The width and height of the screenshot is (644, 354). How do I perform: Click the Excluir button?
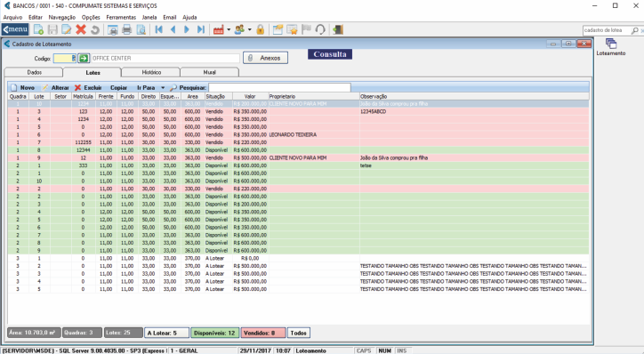tap(88, 87)
